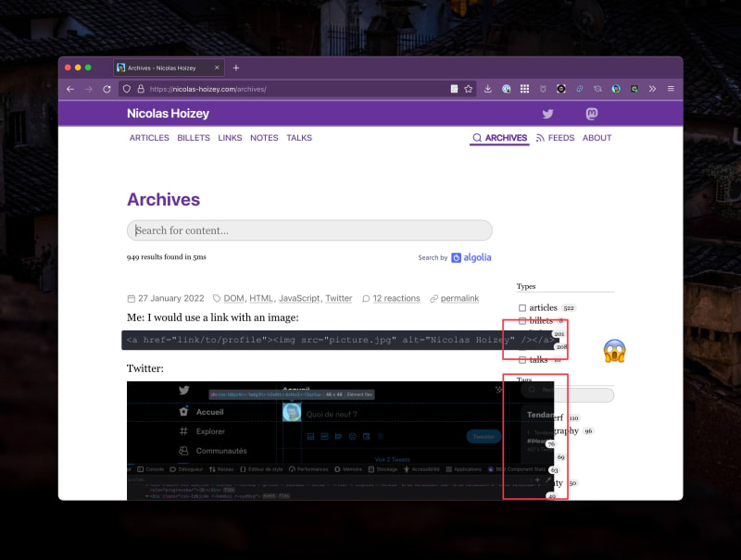This screenshot has height=560, width=741.
Task: Check the talks type checkbox
Action: coord(522,360)
